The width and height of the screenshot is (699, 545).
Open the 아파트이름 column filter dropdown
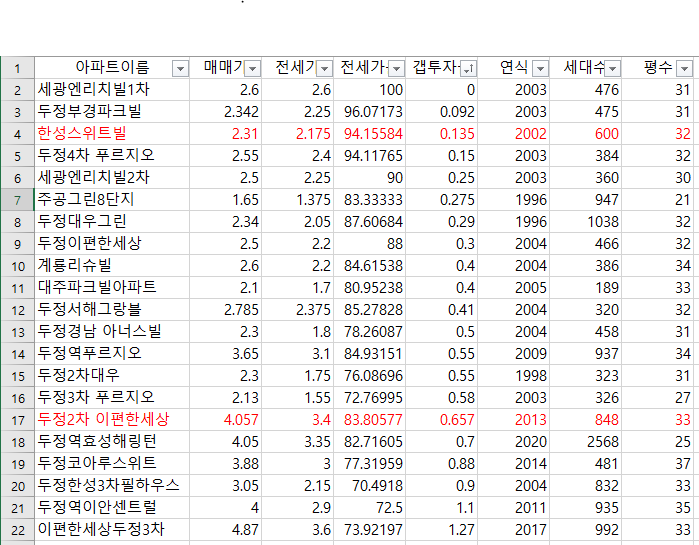(x=180, y=69)
